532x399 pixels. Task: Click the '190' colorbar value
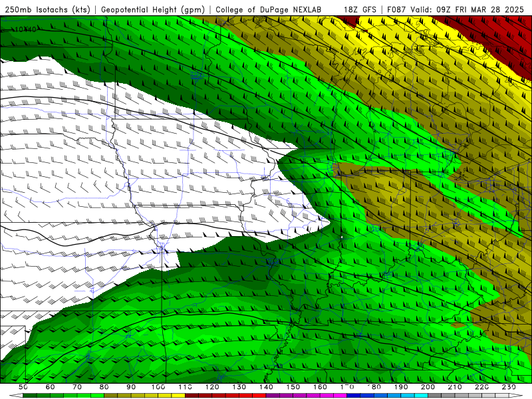tap(401, 387)
